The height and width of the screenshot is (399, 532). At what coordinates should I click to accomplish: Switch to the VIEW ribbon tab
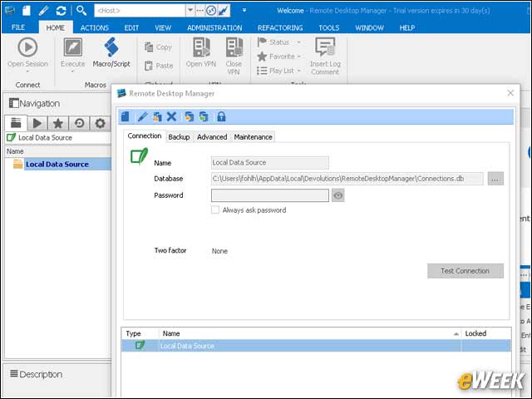(x=163, y=27)
